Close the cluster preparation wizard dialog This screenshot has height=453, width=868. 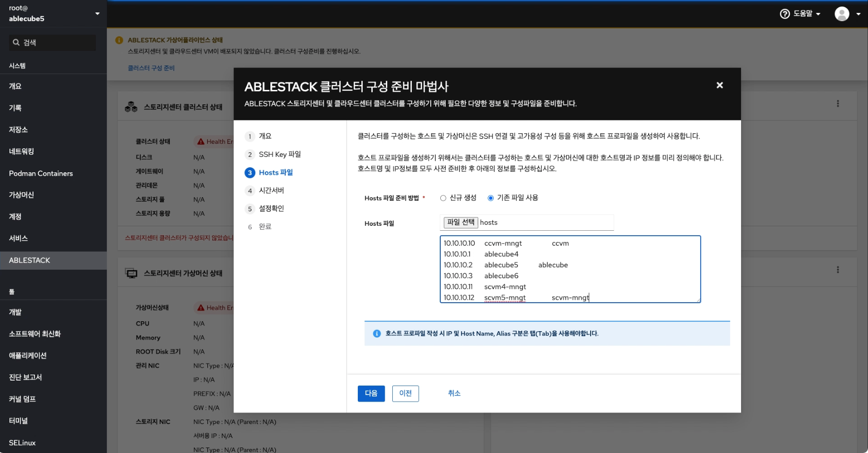click(720, 85)
